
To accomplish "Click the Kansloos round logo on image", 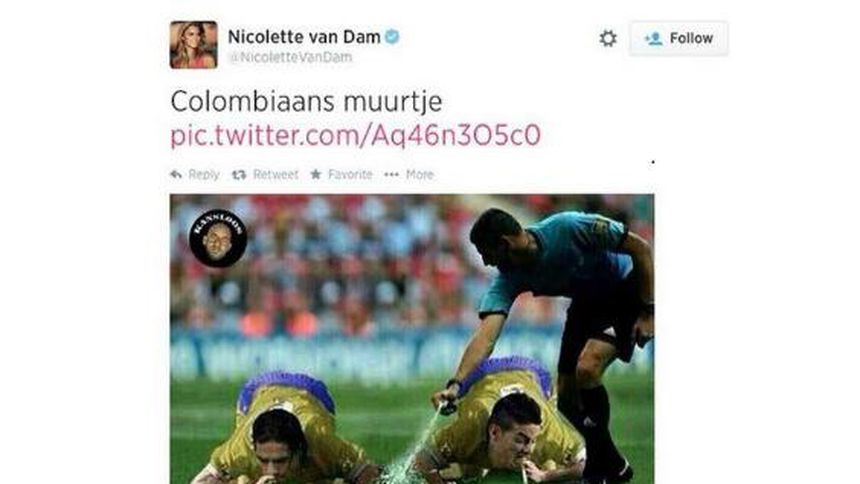I will (218, 238).
